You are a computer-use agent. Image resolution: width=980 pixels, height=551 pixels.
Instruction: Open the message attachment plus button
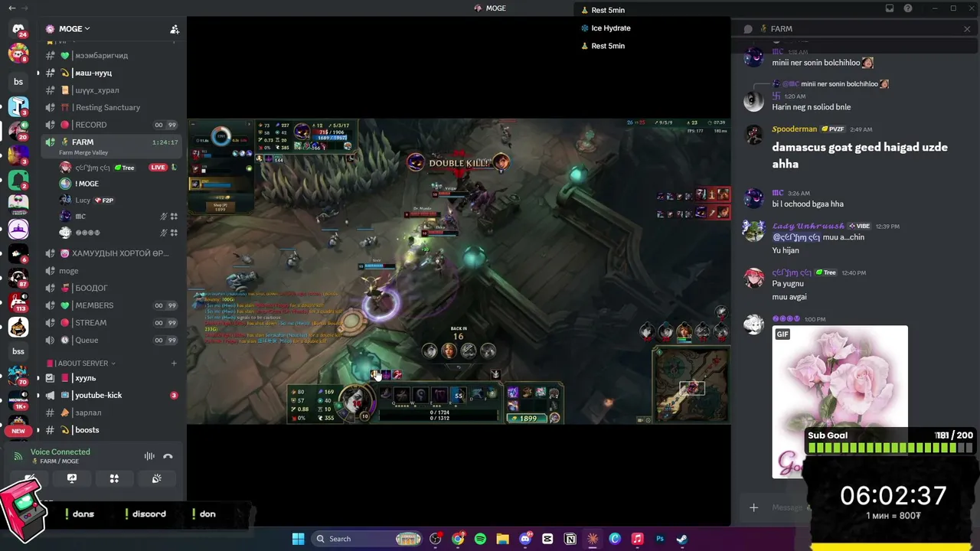(x=753, y=507)
